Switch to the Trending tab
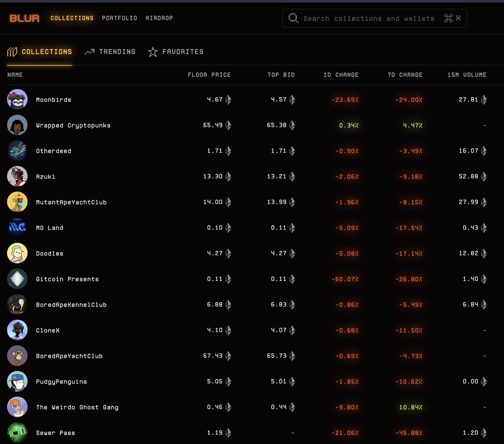 click(110, 52)
